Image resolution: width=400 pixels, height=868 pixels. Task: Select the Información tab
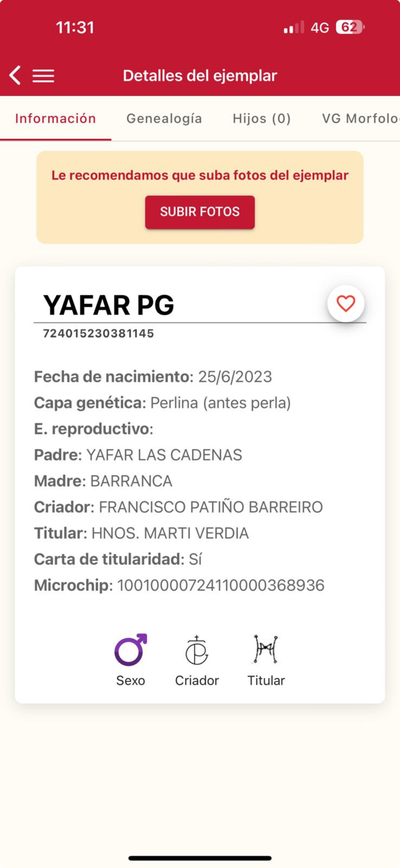pos(56,119)
